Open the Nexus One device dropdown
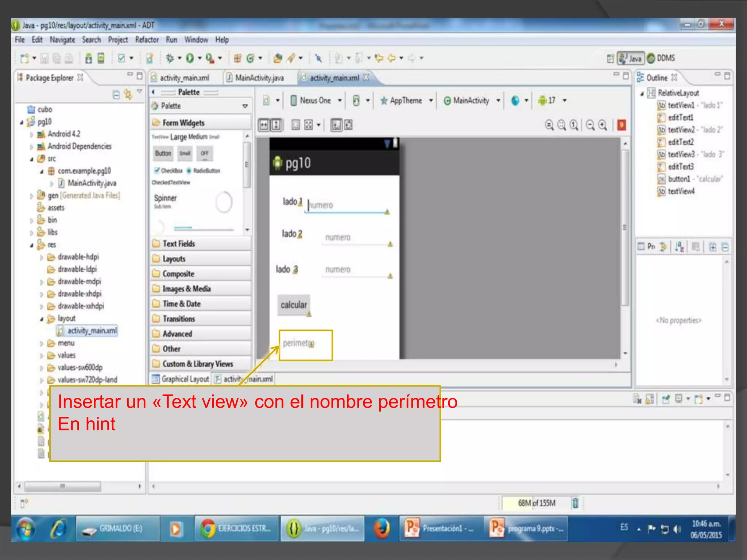747x560 pixels. [316, 100]
